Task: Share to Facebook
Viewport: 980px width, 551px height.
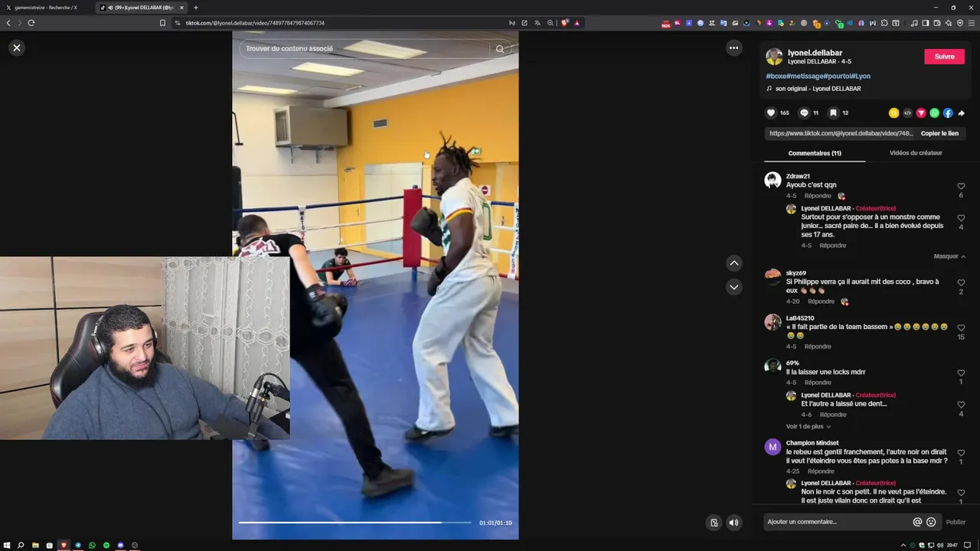Action: (948, 112)
